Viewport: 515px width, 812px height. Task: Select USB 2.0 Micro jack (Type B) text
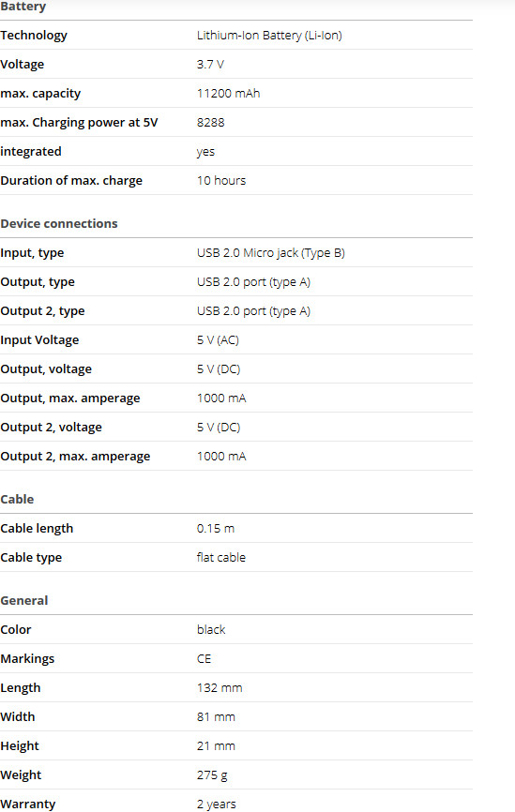[271, 253]
